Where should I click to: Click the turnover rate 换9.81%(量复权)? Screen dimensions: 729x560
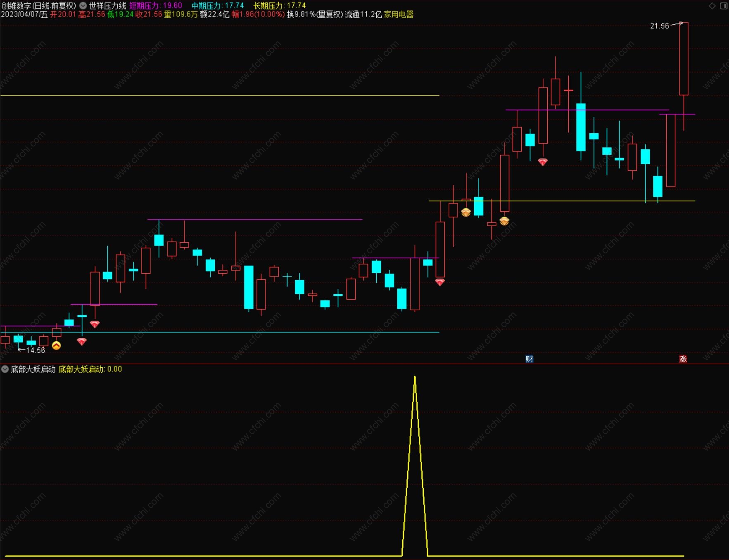click(315, 14)
